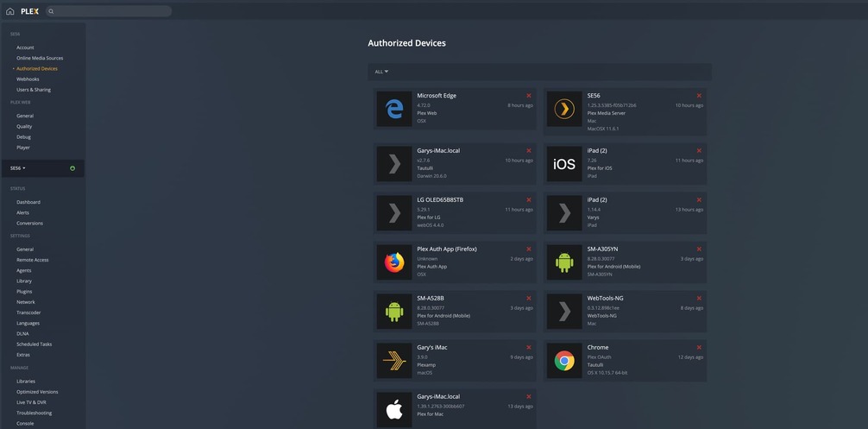Image resolution: width=868 pixels, height=429 pixels.
Task: Remove the LG OLED65B8STB device
Action: pos(529,200)
